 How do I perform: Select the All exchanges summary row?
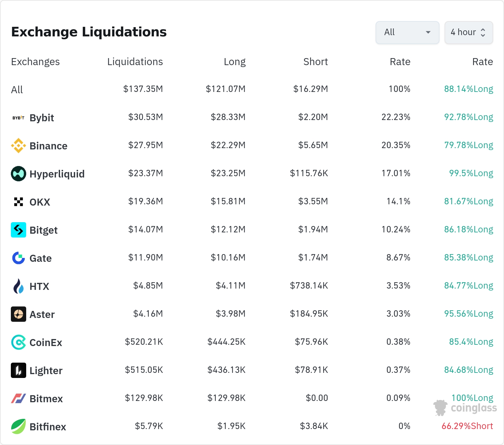pos(17,90)
